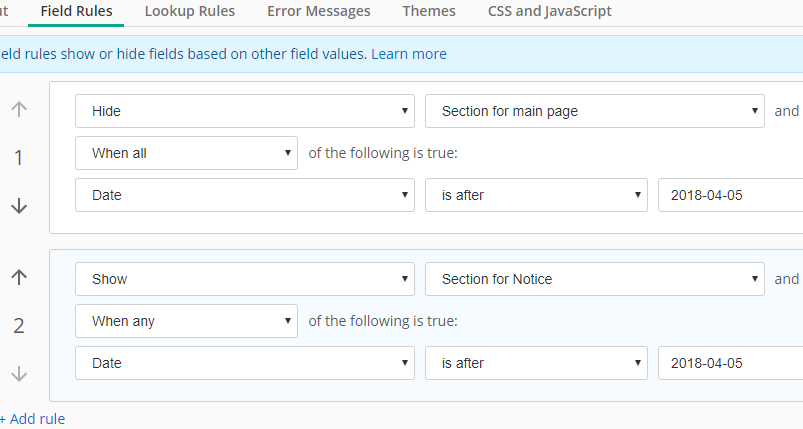Open rule 1 Date field dropdown
This screenshot has width=803, height=429.
pyautogui.click(x=245, y=195)
